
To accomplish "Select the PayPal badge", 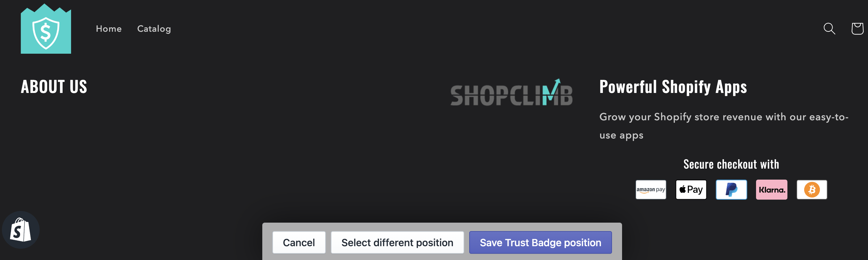I will (731, 190).
